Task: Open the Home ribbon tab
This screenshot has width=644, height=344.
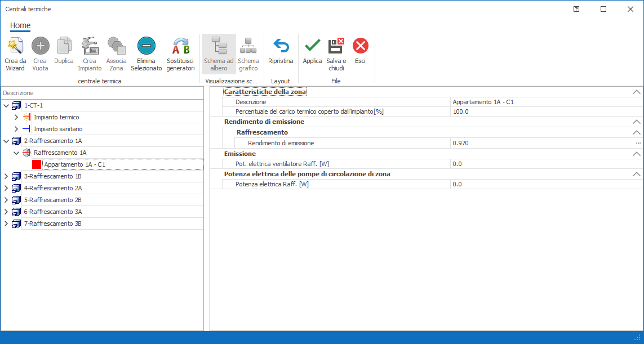Action: 20,25
